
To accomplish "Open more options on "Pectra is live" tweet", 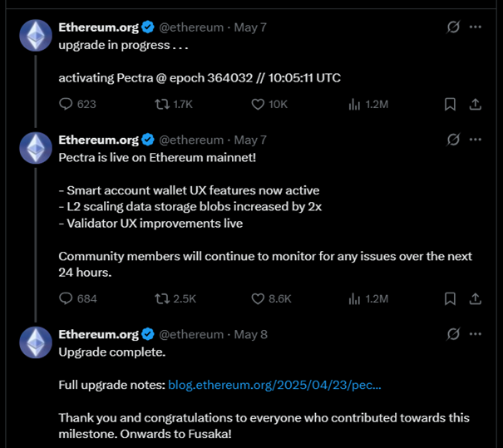I will (475, 140).
